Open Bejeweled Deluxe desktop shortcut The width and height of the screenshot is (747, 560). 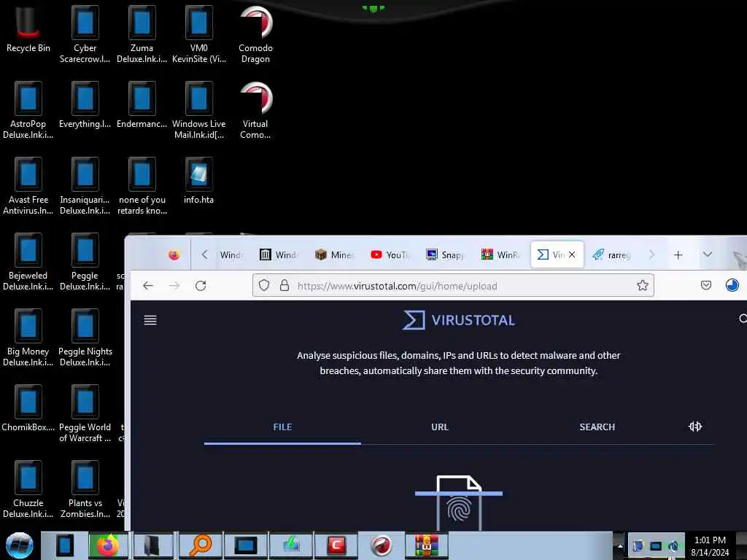(x=28, y=262)
